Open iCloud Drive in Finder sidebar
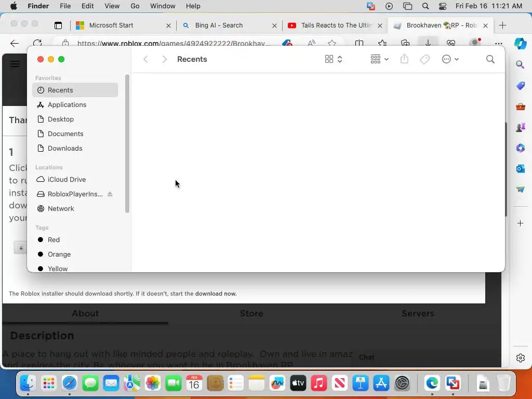 tap(75, 179)
